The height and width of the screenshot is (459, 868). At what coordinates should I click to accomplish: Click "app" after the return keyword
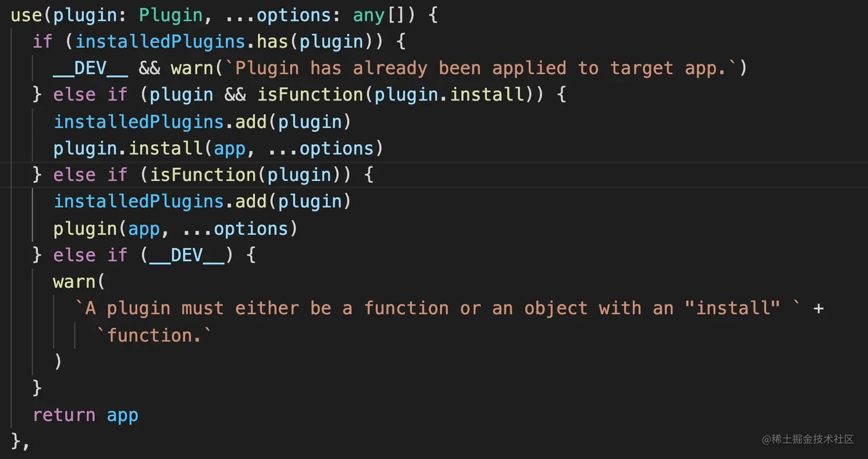tap(122, 414)
